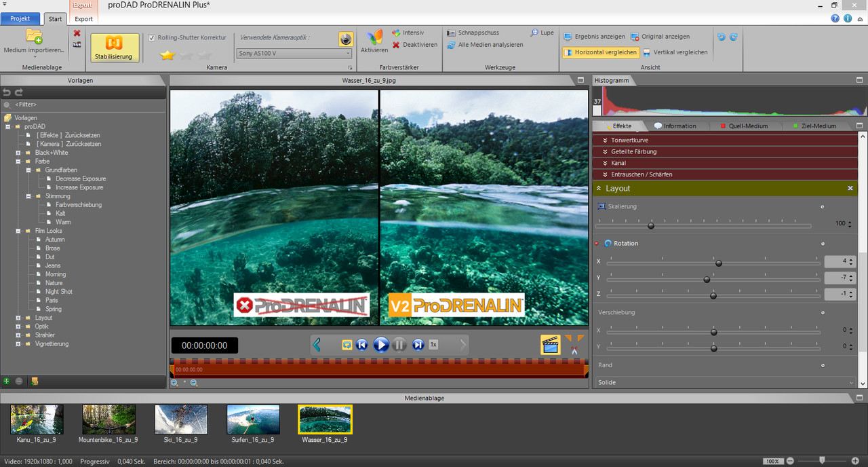
Task: Click Deaktivieren in Farbverstärker
Action: (x=414, y=45)
